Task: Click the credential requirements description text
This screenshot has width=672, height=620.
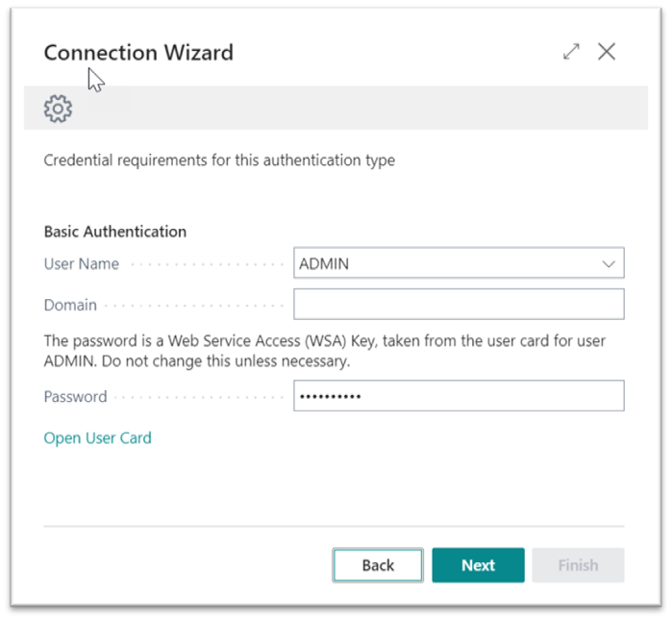Action: coord(219,161)
